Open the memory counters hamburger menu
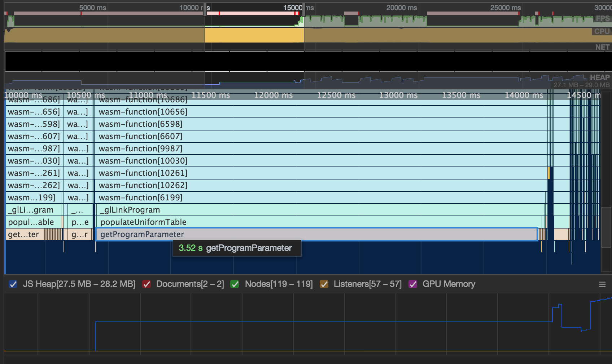The height and width of the screenshot is (364, 612). 602,284
